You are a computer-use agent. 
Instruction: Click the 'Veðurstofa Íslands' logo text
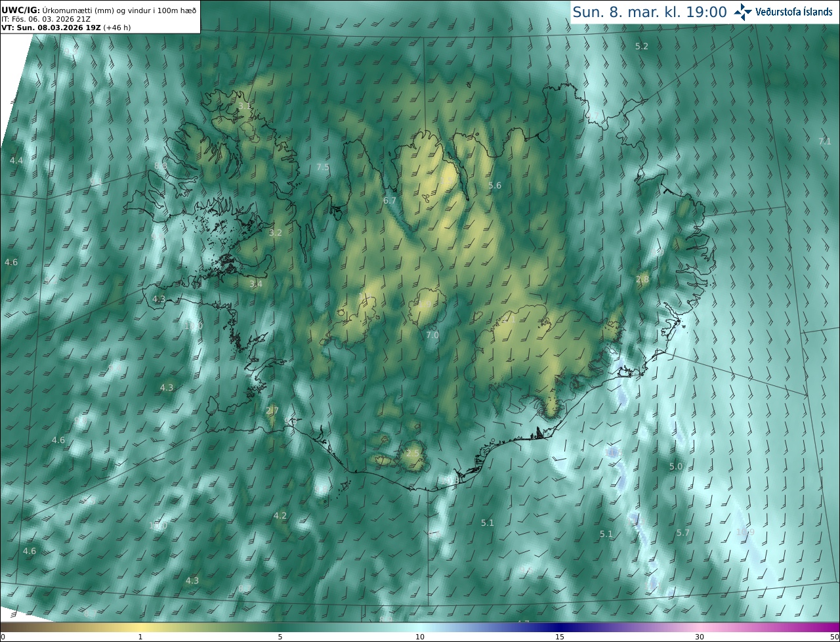pos(794,12)
